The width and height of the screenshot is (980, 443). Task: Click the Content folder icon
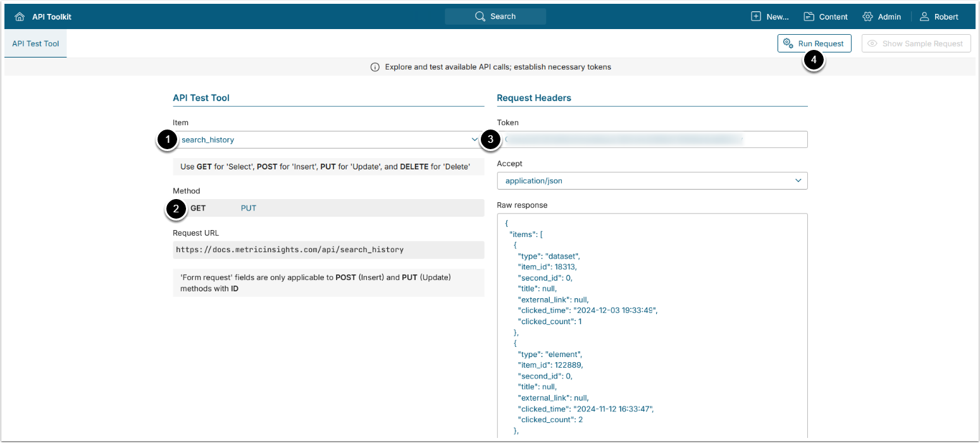pos(809,16)
